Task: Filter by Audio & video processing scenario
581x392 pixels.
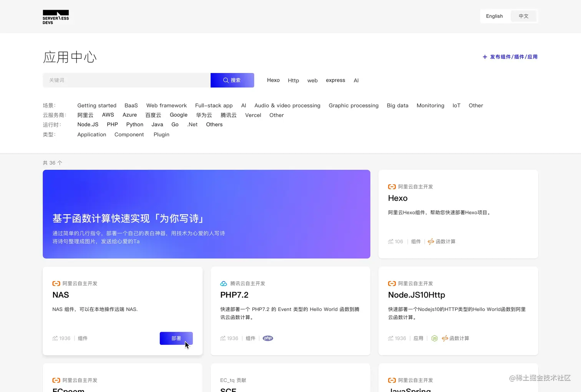Action: [287, 106]
